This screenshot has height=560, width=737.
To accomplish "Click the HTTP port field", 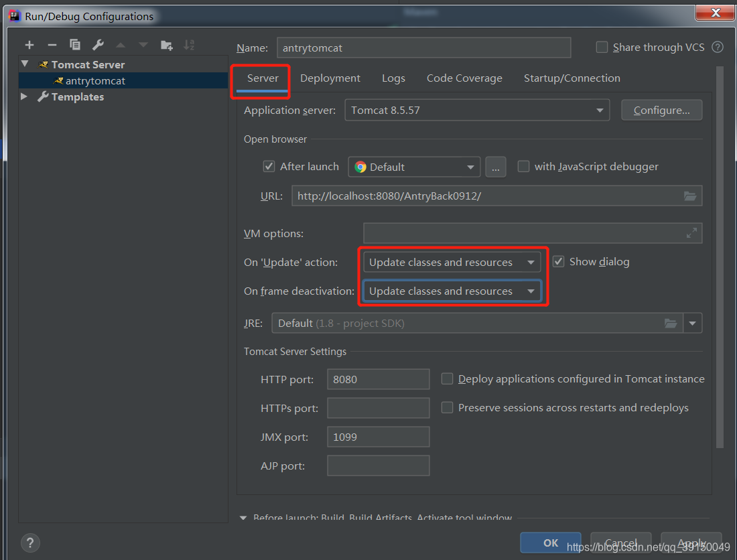I will point(379,379).
